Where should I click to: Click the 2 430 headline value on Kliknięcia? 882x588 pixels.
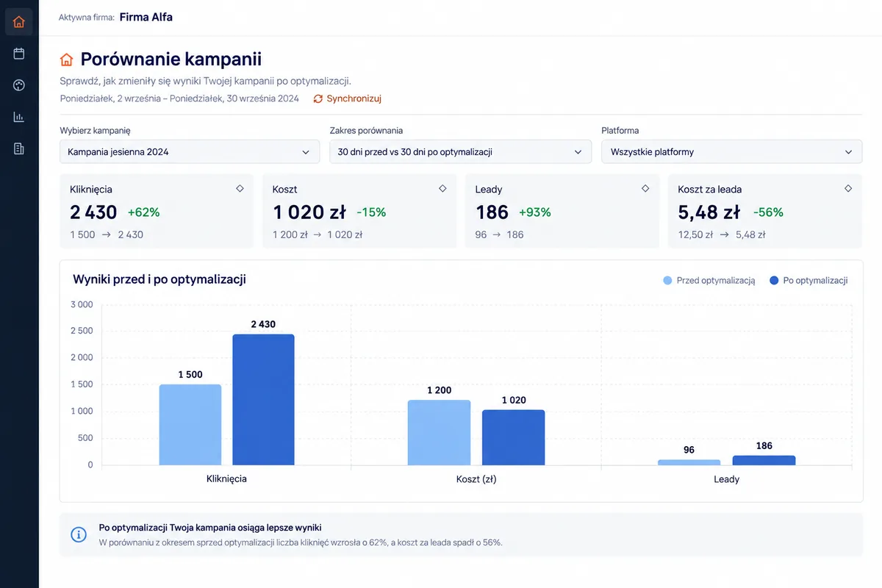(93, 212)
